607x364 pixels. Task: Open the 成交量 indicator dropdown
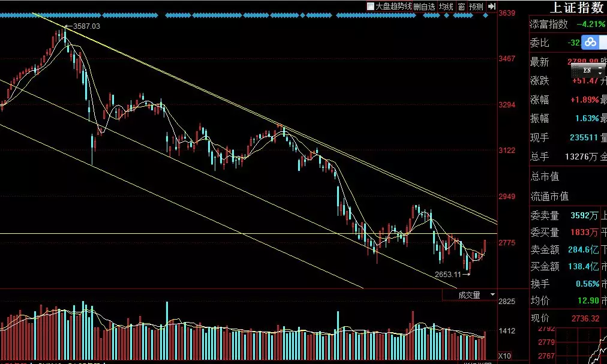[492, 295]
